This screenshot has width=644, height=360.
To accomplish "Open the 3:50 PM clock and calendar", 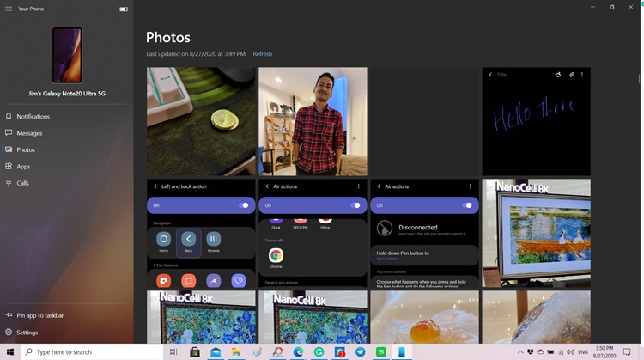I will tap(605, 351).
